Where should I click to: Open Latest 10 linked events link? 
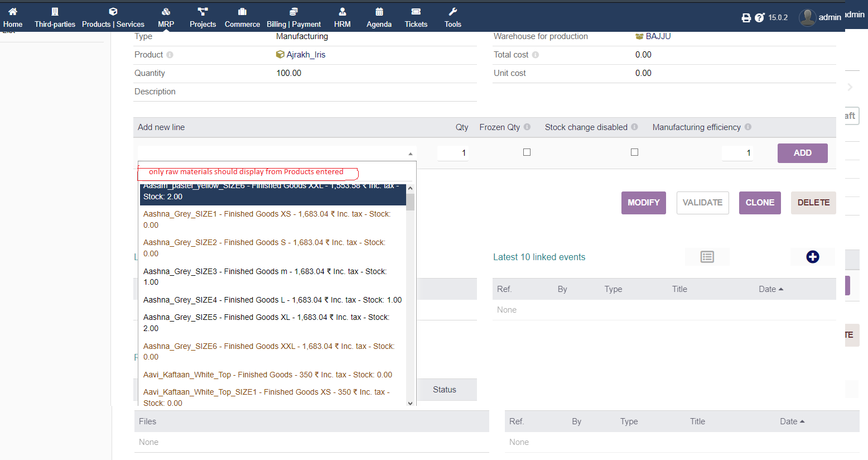pyautogui.click(x=539, y=257)
